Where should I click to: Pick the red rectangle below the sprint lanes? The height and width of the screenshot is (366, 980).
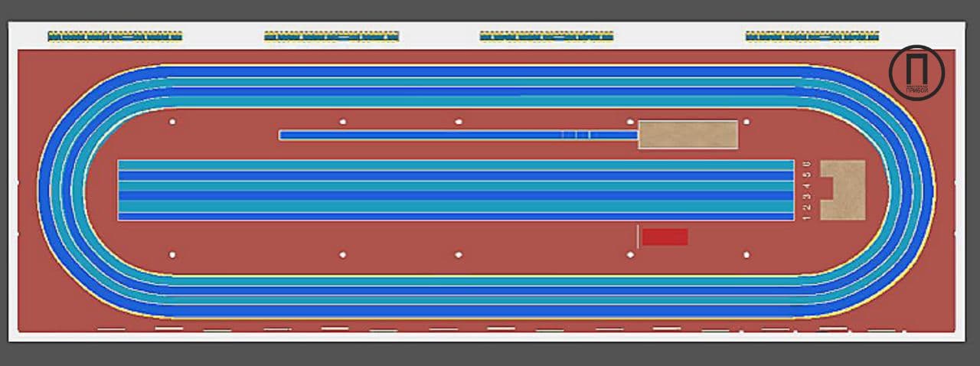tap(665, 237)
